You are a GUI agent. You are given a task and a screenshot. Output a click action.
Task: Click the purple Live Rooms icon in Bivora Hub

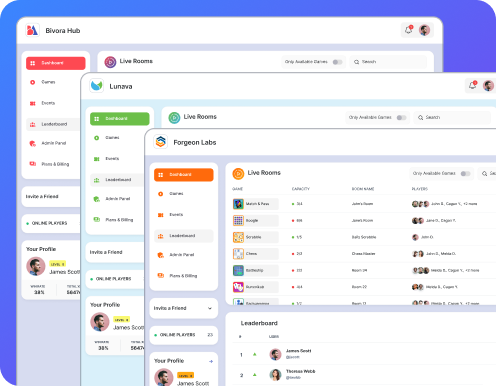pos(110,62)
